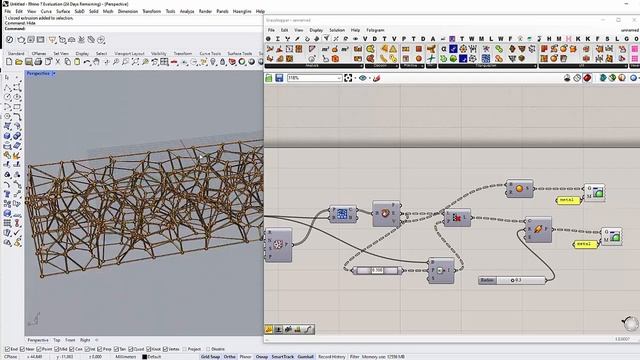Toggle the Point osnap checkbox
The width and height of the screenshot is (640, 360).
click(x=39, y=349)
